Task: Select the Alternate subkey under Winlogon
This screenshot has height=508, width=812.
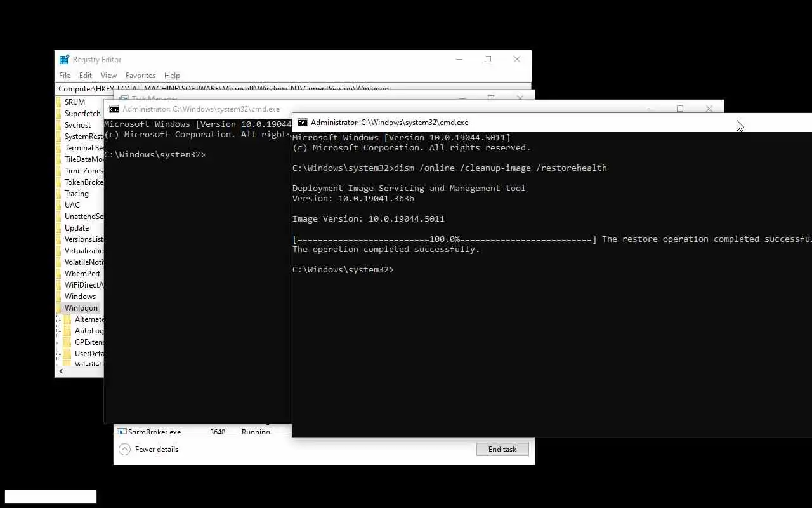Action: [x=89, y=319]
